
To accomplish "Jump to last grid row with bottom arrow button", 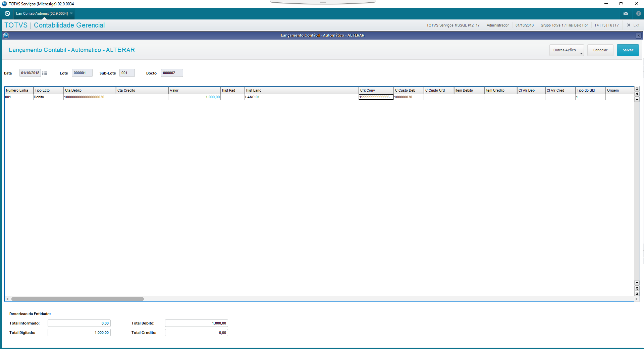I will [x=637, y=294].
